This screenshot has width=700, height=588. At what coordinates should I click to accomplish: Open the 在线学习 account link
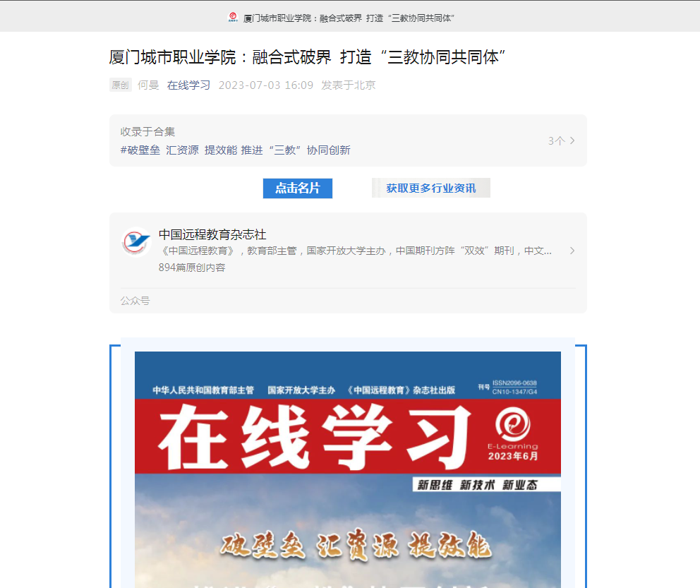(188, 85)
